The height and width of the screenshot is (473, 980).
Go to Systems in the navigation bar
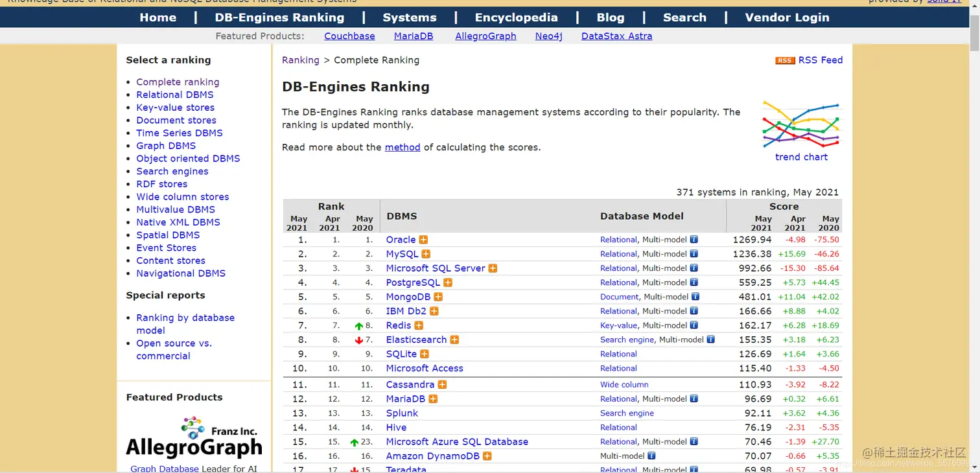pyautogui.click(x=410, y=17)
